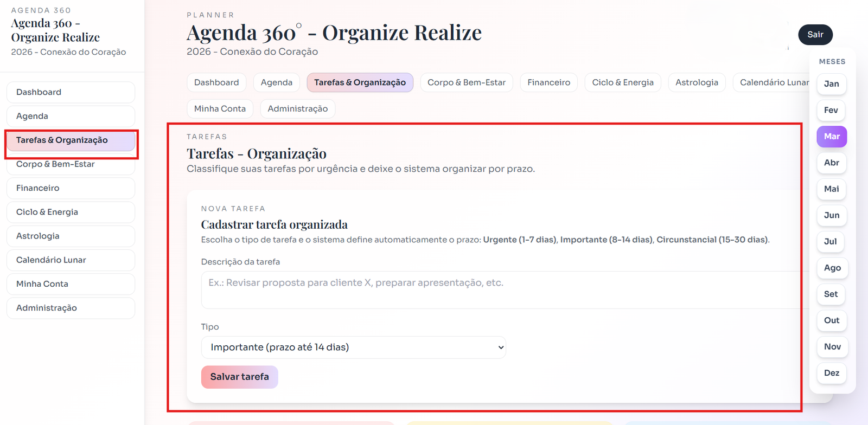Select the Set month button
868x425 pixels.
[832, 294]
